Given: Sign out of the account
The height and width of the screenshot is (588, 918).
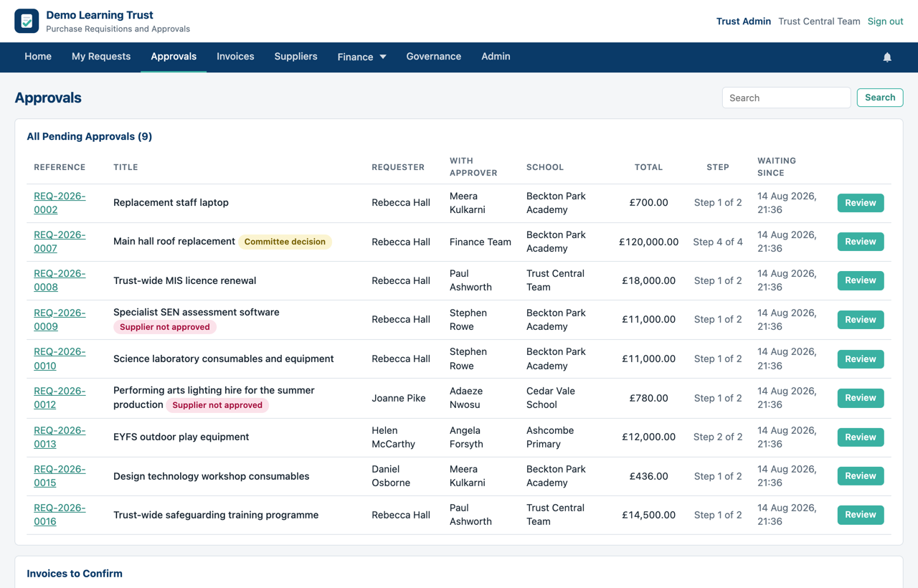Looking at the screenshot, I should 885,22.
